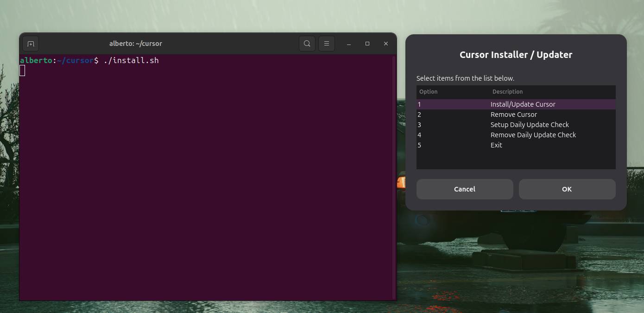The width and height of the screenshot is (644, 313).
Task: Click the terminal title alberto: ~/cursor
Action: pyautogui.click(x=136, y=44)
